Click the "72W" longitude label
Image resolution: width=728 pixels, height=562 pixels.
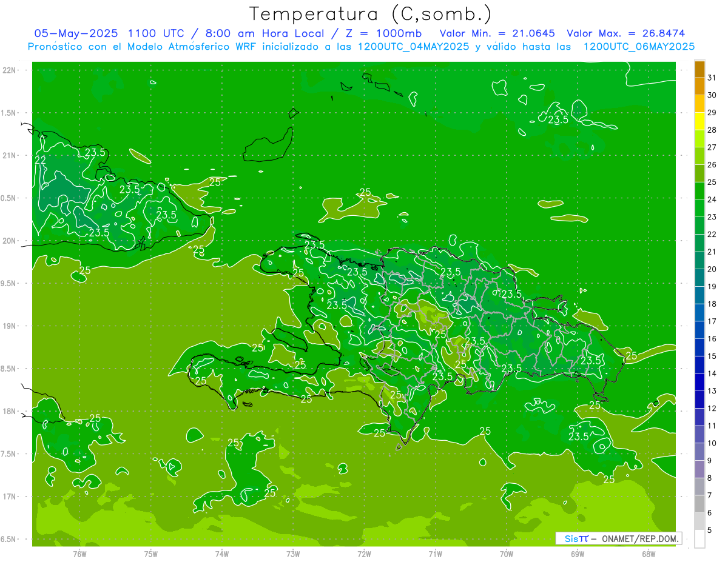(x=364, y=554)
